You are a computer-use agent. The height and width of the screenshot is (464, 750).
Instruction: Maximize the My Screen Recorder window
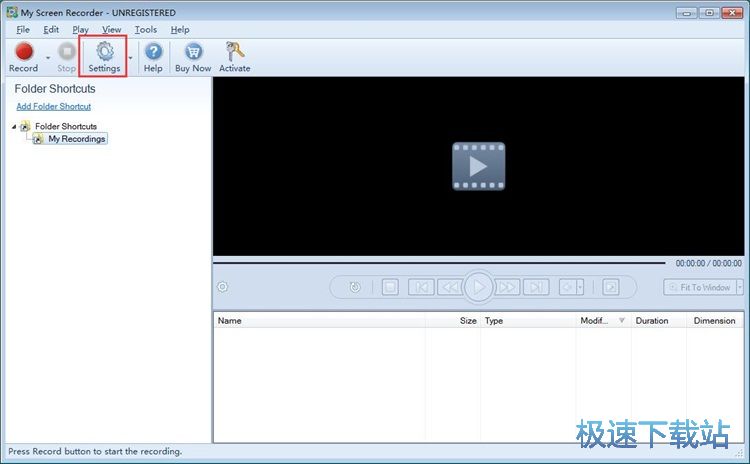point(709,13)
